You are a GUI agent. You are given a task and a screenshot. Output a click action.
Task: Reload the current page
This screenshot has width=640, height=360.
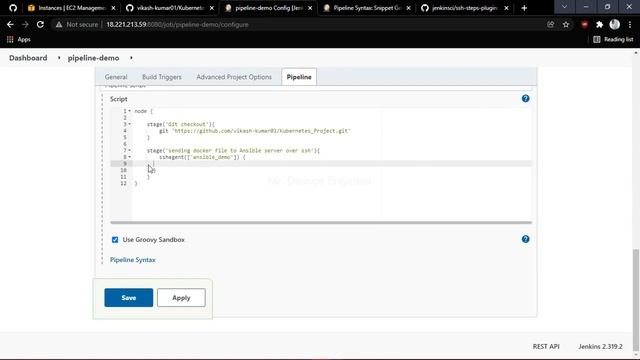(x=40, y=24)
